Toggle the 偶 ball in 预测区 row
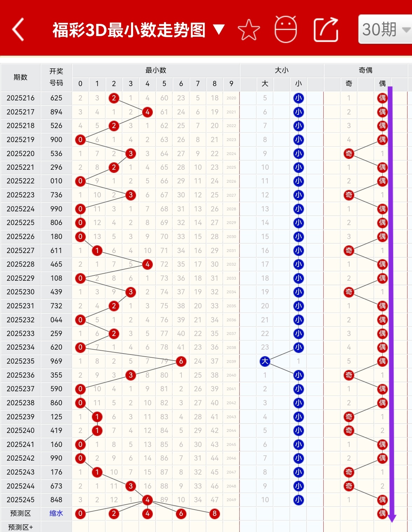Screen dimensions: 412x532 click(382, 513)
